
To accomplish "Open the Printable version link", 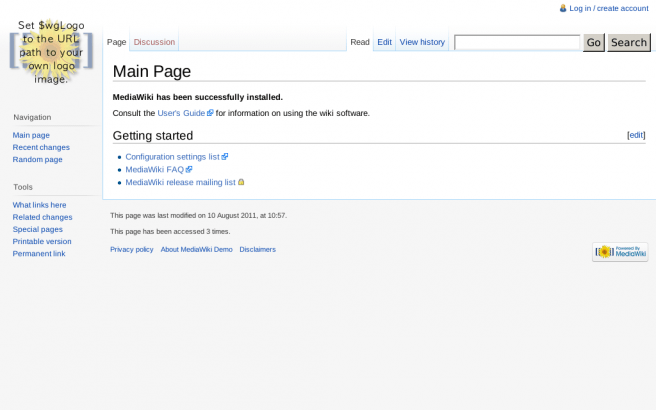I will click(x=42, y=241).
